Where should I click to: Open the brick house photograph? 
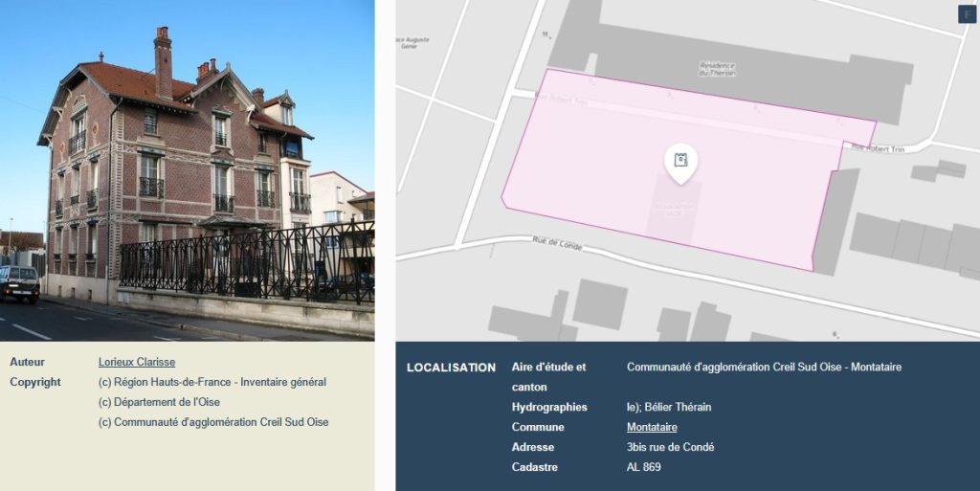187,169
